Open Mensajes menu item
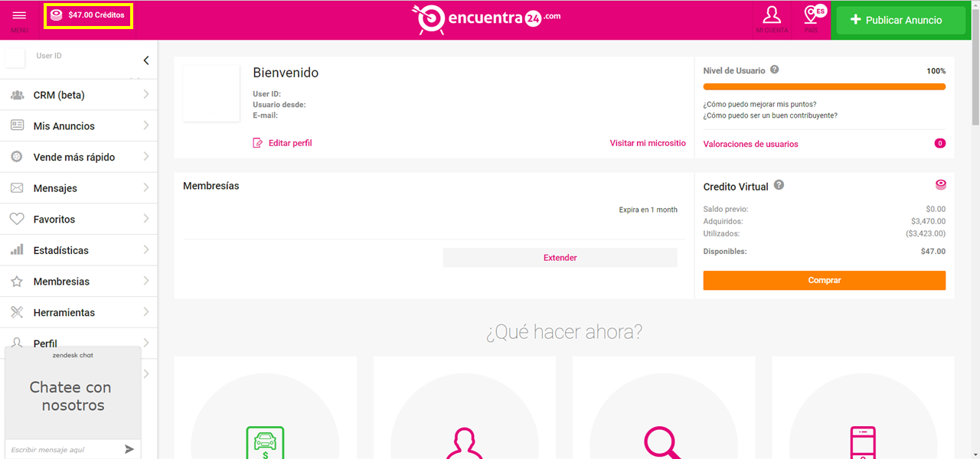The image size is (980, 459). point(79,188)
